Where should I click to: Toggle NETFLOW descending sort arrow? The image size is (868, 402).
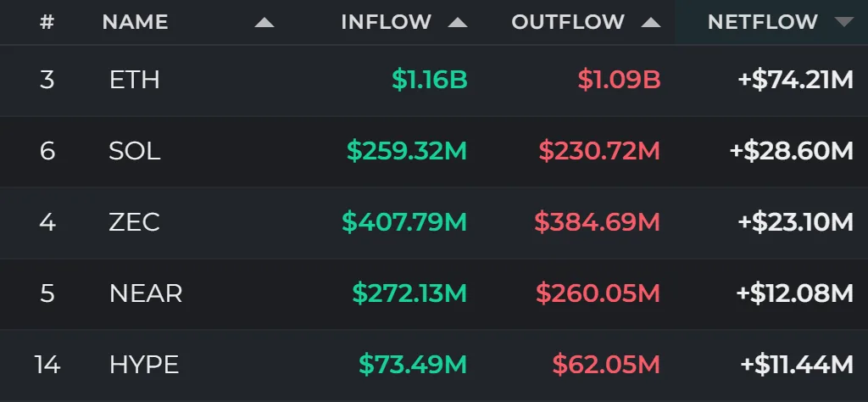844,23
